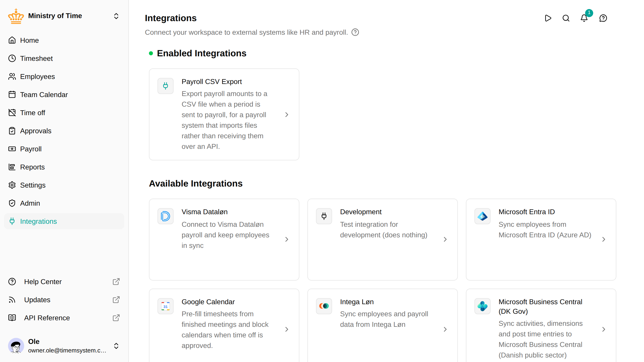This screenshot has height=362, width=644.
Task: Open notifications bell with badge
Action: [x=584, y=18]
